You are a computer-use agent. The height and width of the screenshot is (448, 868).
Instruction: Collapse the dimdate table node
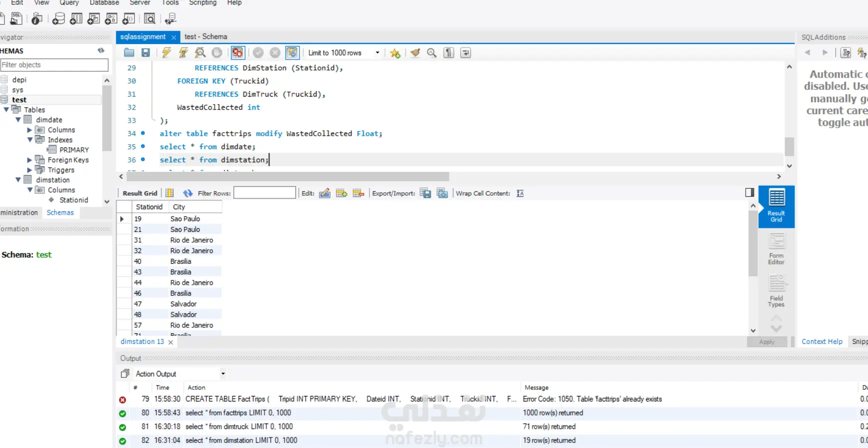[18, 120]
